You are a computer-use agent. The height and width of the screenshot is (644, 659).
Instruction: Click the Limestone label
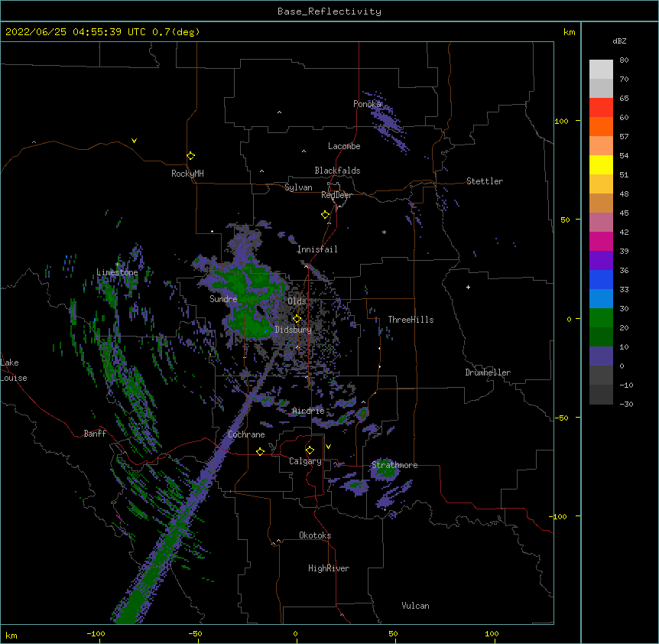117,272
